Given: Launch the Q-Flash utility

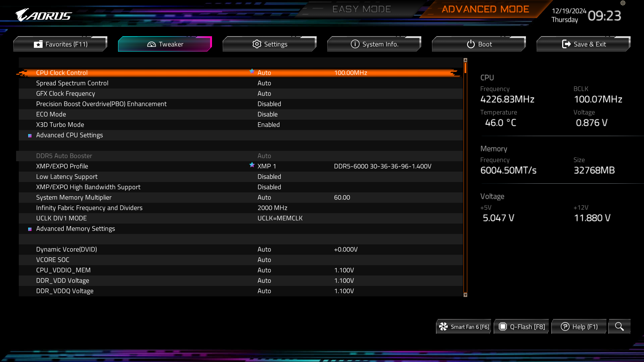Looking at the screenshot, I should [x=522, y=326].
